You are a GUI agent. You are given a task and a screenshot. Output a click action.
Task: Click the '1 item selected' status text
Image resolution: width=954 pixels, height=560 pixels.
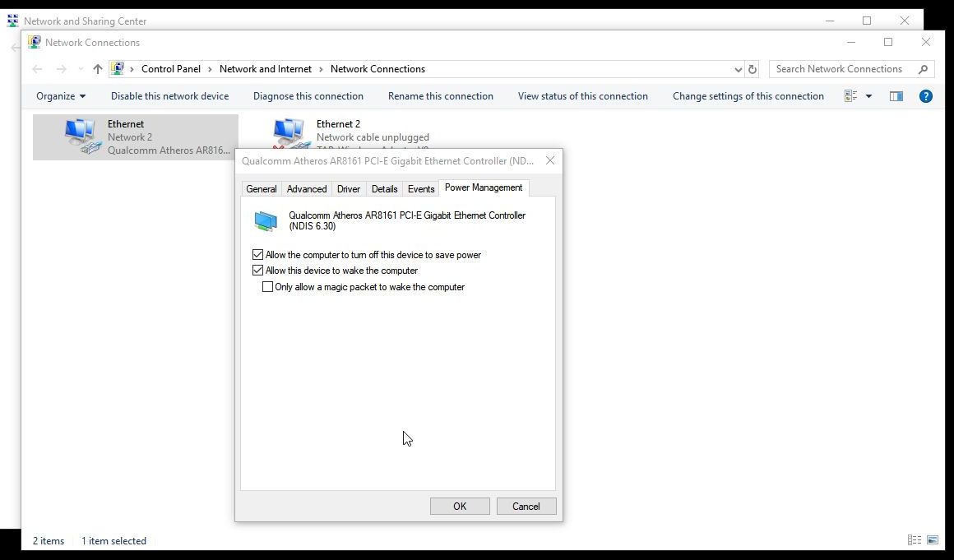[113, 541]
